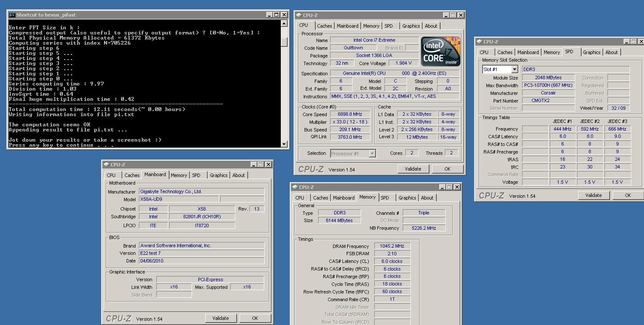This screenshot has width=644, height=325.
Task: Select Graphics tab in Memory window
Action: click(407, 198)
